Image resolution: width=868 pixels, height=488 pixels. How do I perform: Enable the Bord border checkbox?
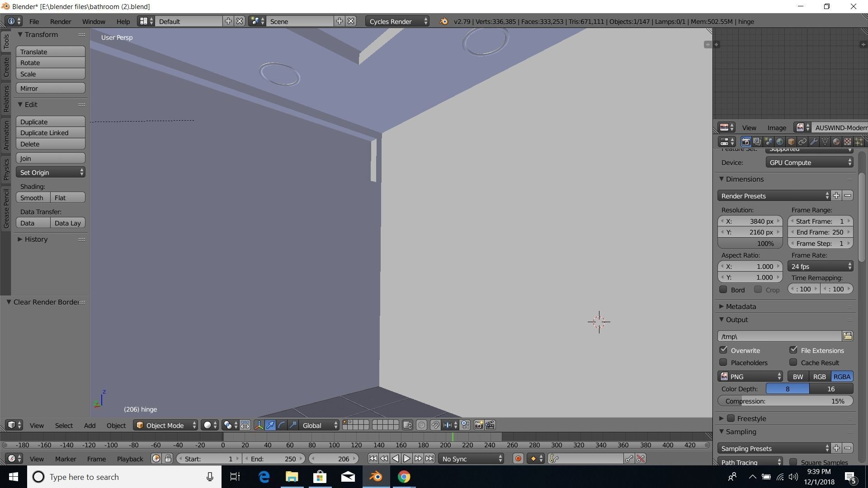click(x=723, y=290)
